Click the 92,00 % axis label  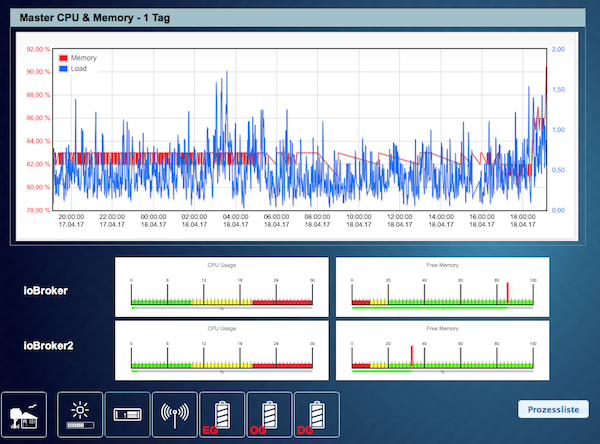(x=38, y=49)
